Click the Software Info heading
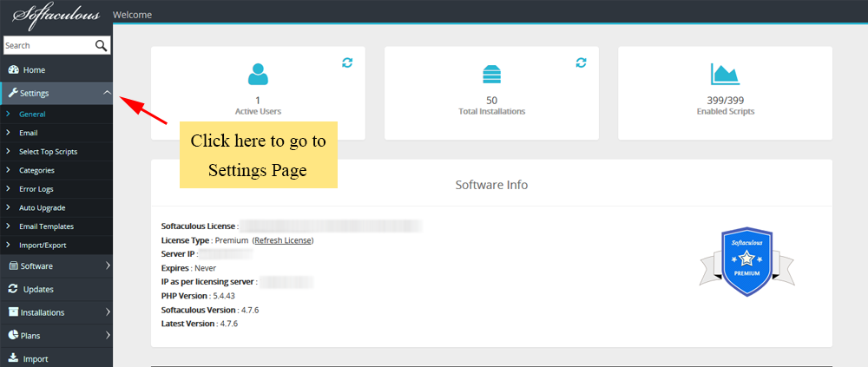 tap(491, 185)
